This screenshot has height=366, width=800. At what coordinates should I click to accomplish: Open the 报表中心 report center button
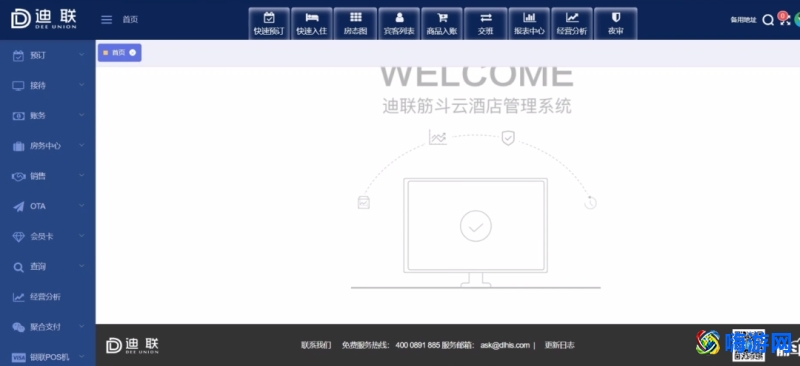[x=529, y=23]
